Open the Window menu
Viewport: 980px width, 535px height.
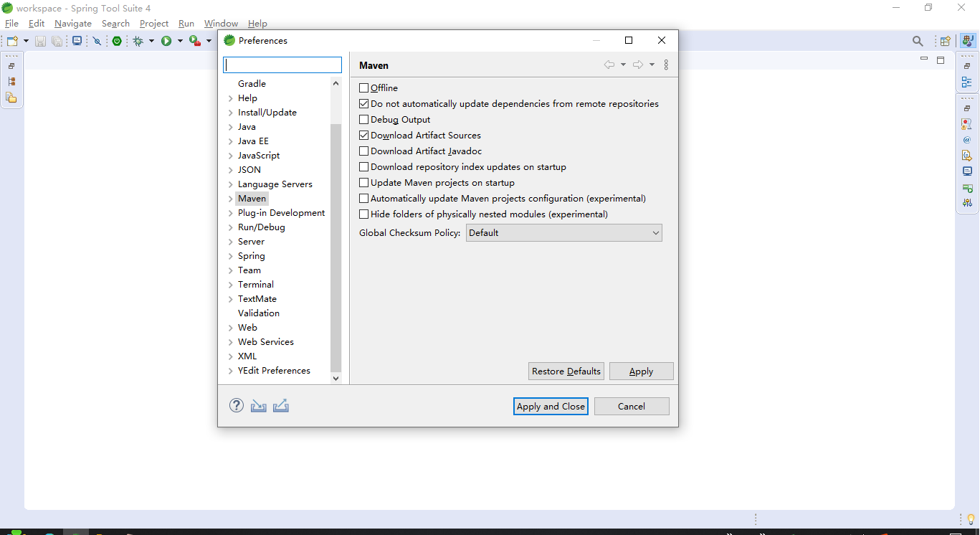coord(221,23)
